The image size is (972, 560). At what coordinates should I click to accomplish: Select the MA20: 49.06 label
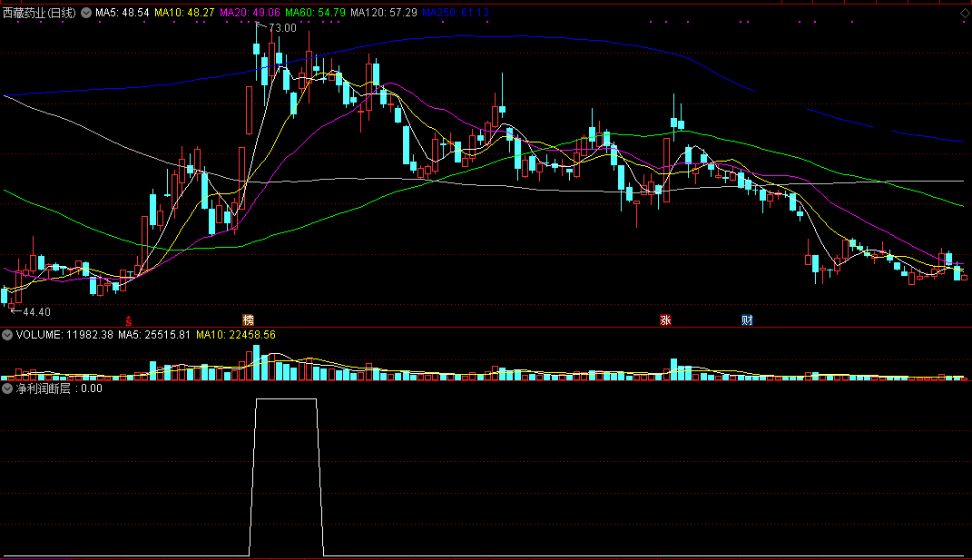point(250,13)
